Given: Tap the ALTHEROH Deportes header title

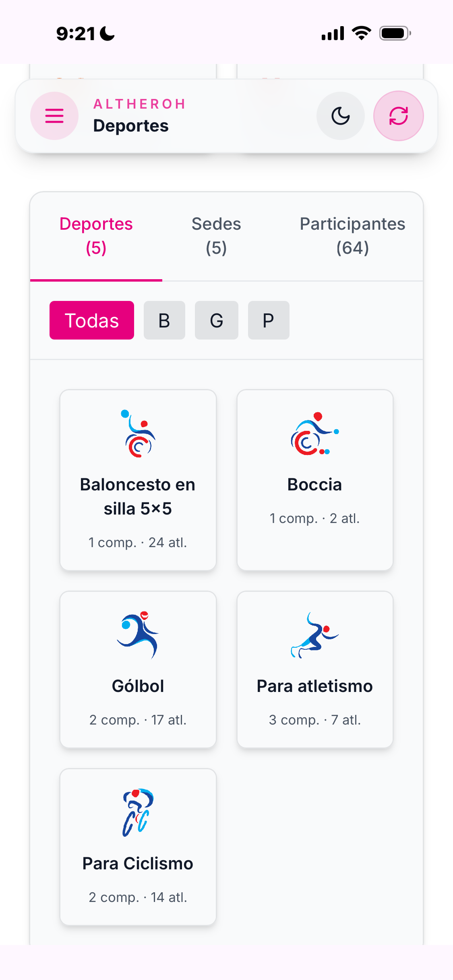Looking at the screenshot, I should (139, 116).
